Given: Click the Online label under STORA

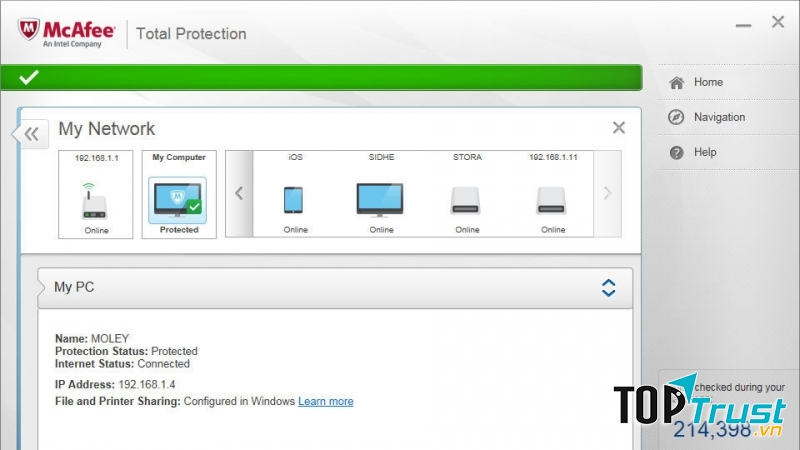Looking at the screenshot, I should click(x=467, y=230).
